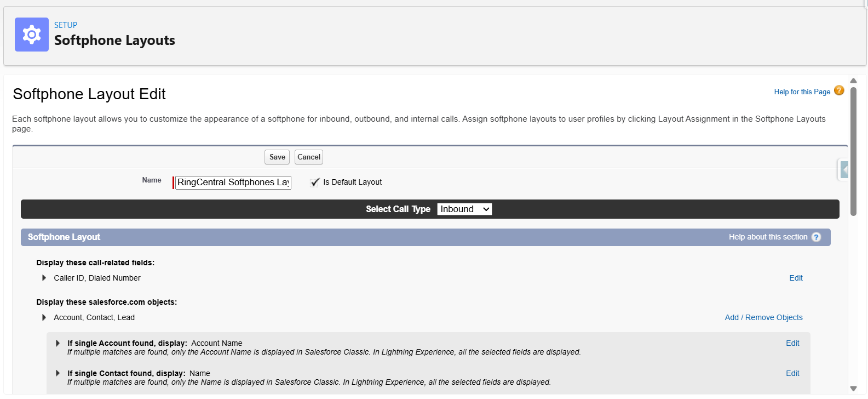Open the Help for this Page link
The image size is (868, 399).
[x=802, y=92]
